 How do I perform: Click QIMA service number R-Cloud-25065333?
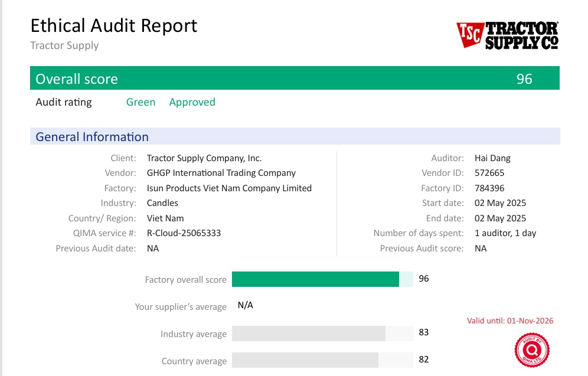(x=184, y=233)
